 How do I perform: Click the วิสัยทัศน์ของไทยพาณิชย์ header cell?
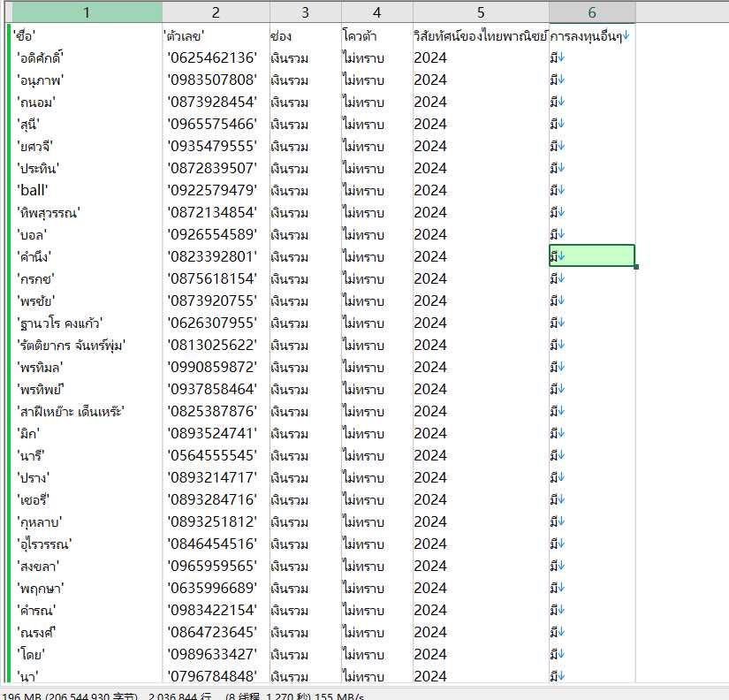tap(481, 36)
